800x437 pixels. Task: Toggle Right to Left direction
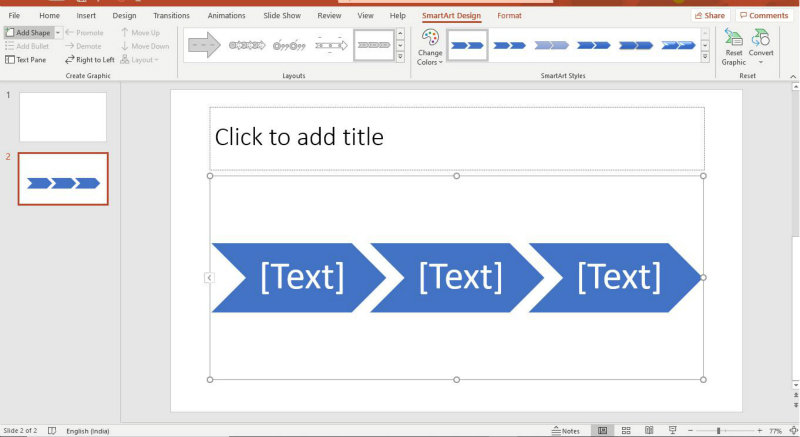pyautogui.click(x=89, y=60)
